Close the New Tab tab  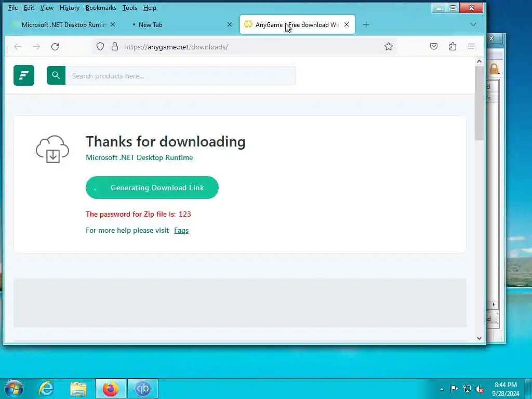pyautogui.click(x=230, y=25)
